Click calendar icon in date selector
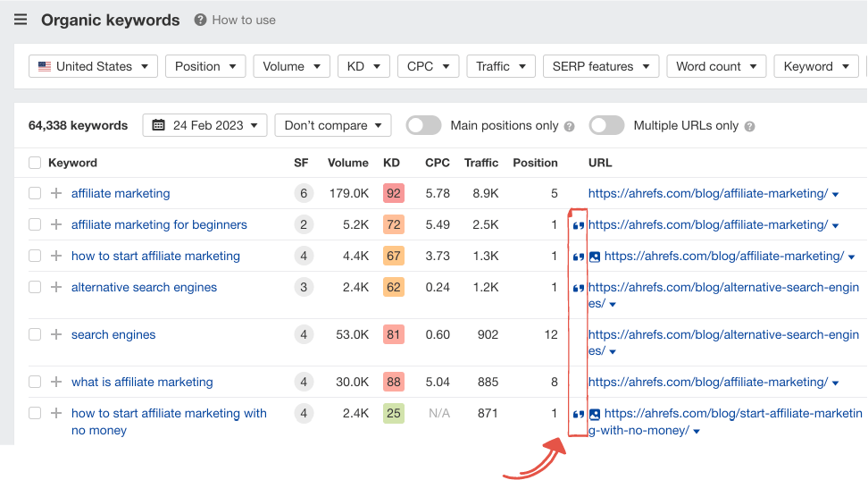 click(158, 125)
